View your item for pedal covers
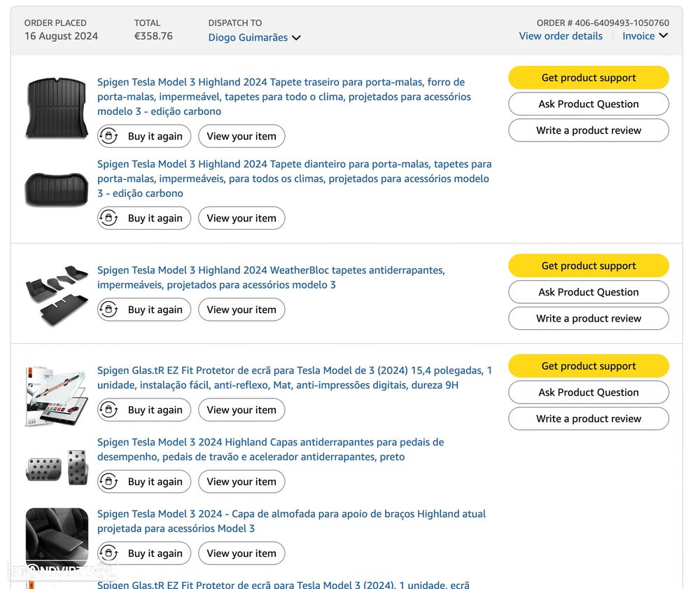The height and width of the screenshot is (589, 700). (x=241, y=482)
